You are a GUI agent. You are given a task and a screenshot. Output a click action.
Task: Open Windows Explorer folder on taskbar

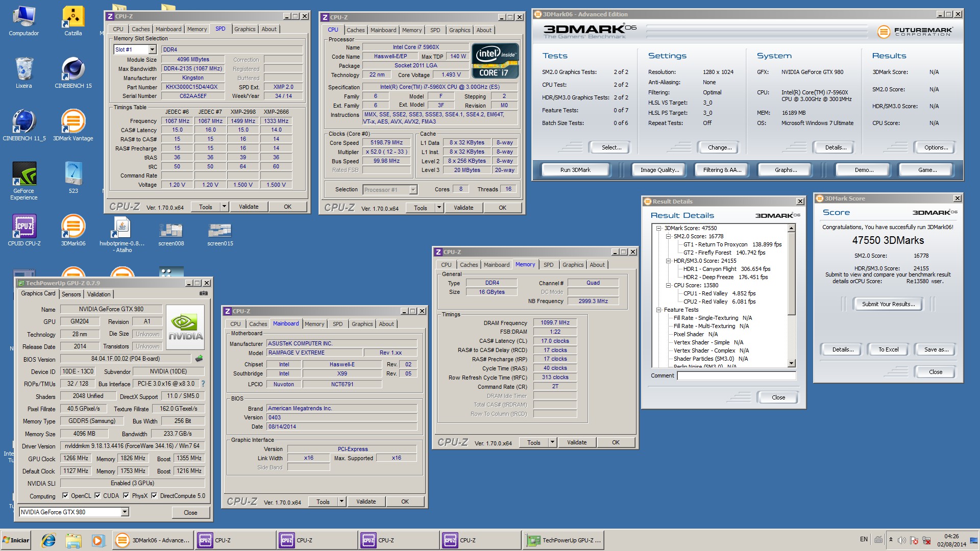click(x=73, y=540)
